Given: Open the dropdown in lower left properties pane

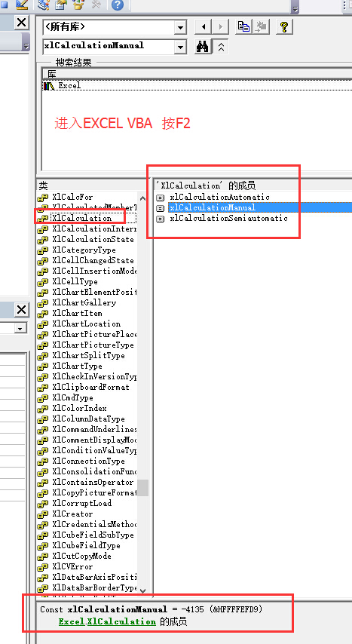Looking at the screenshot, I should click(x=20, y=328).
